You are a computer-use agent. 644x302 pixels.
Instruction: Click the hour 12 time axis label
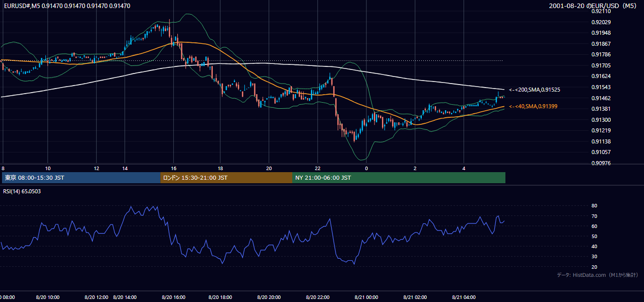pos(97,168)
